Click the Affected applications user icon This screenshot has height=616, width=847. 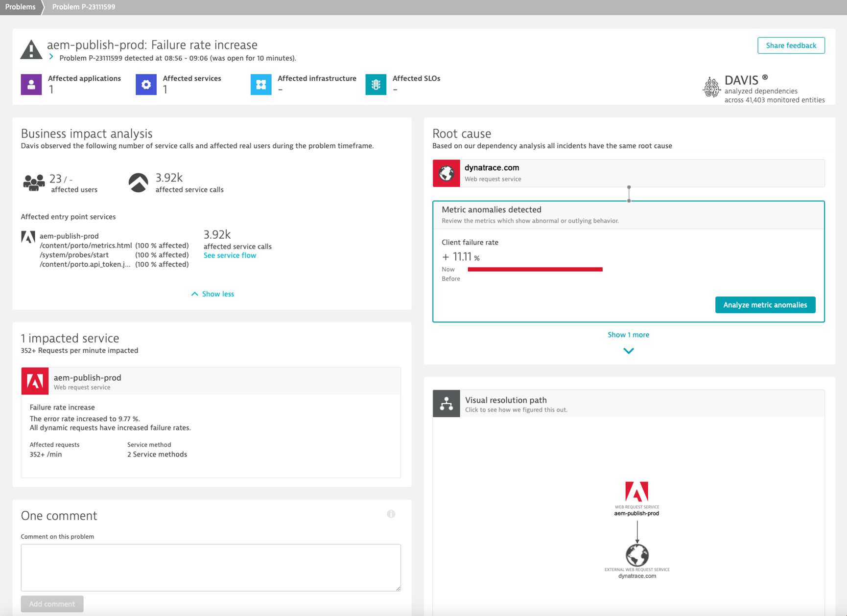(x=31, y=84)
